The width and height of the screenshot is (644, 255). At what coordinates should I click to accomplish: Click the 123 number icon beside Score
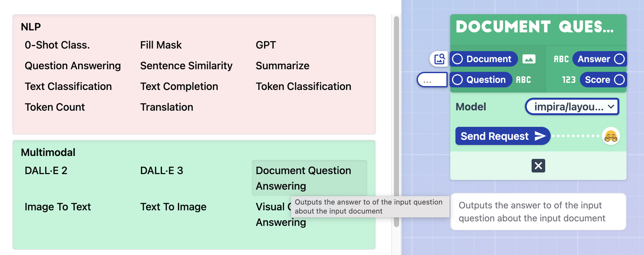pyautogui.click(x=569, y=80)
